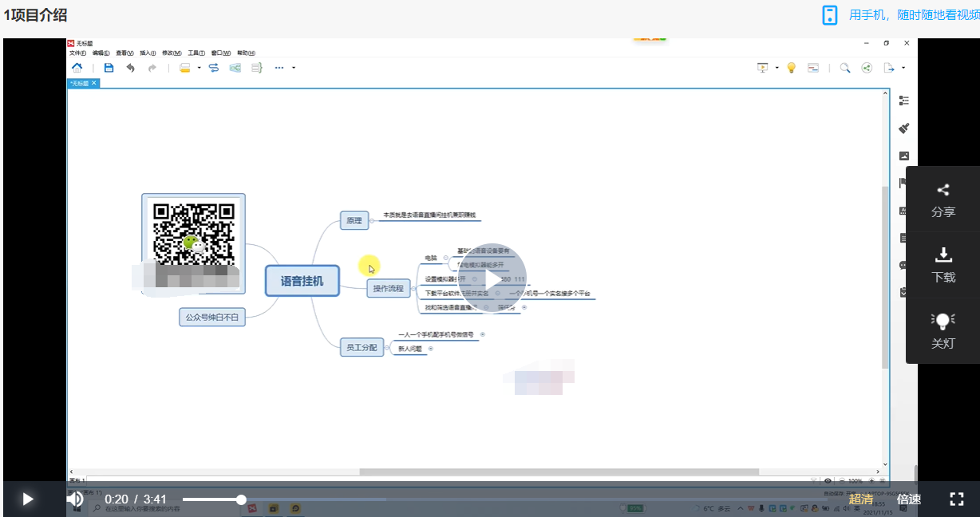Open the 窗口 menu
Screen dimensions: 980x517
221,53
